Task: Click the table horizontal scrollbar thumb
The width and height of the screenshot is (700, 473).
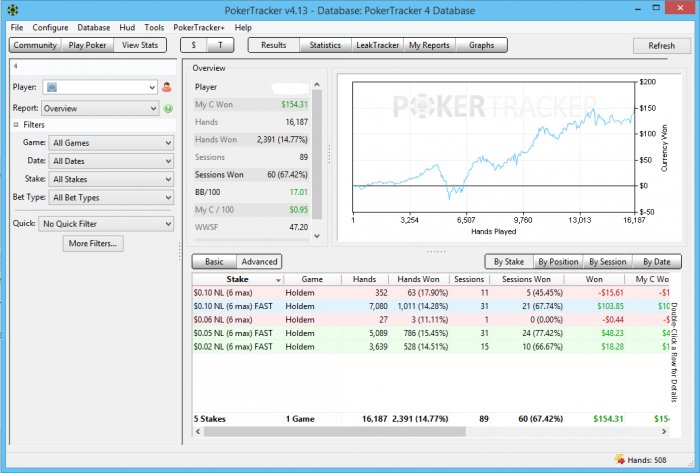Action: tap(335, 432)
